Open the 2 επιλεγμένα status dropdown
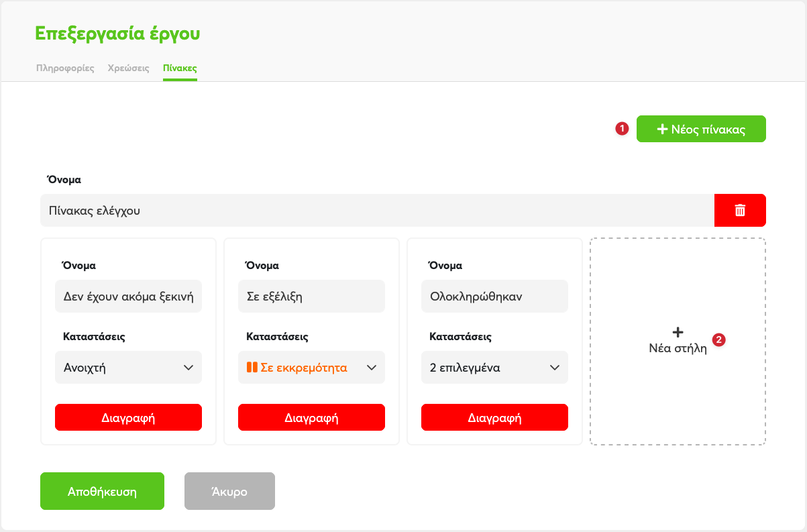Viewport: 807px width, 532px height. (494, 368)
